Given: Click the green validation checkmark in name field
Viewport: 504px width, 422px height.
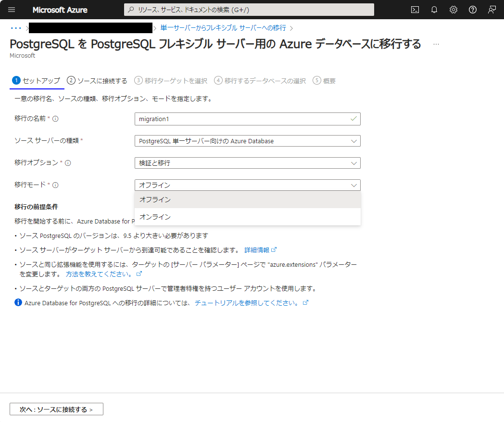Looking at the screenshot, I should pyautogui.click(x=353, y=119).
